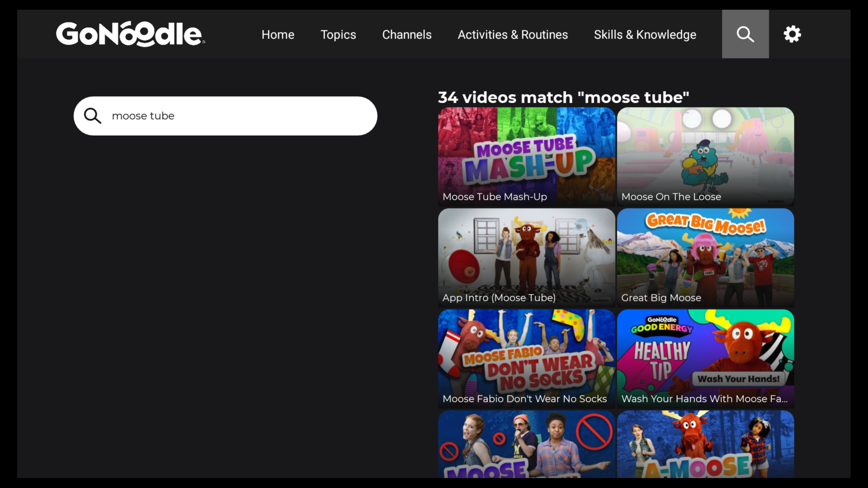Viewport: 868px width, 488px height.
Task: Open the settings gear icon
Action: click(x=792, y=34)
